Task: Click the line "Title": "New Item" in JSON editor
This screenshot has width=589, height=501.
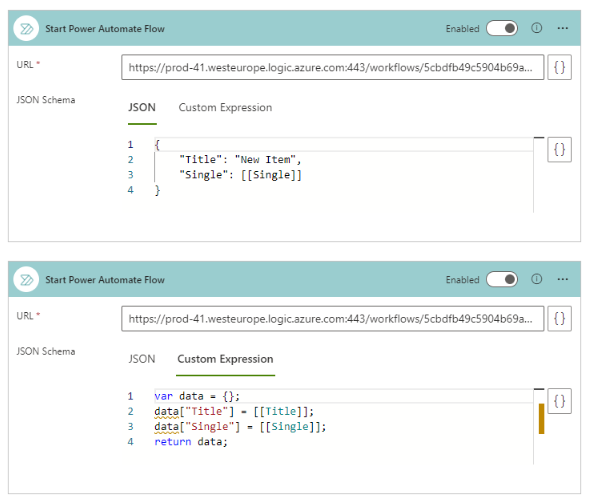Action: pos(240,160)
